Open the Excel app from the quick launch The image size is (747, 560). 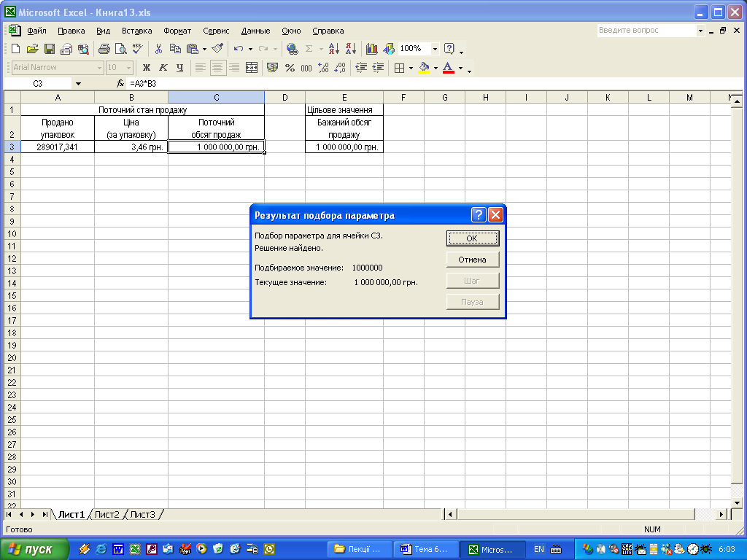(135, 549)
